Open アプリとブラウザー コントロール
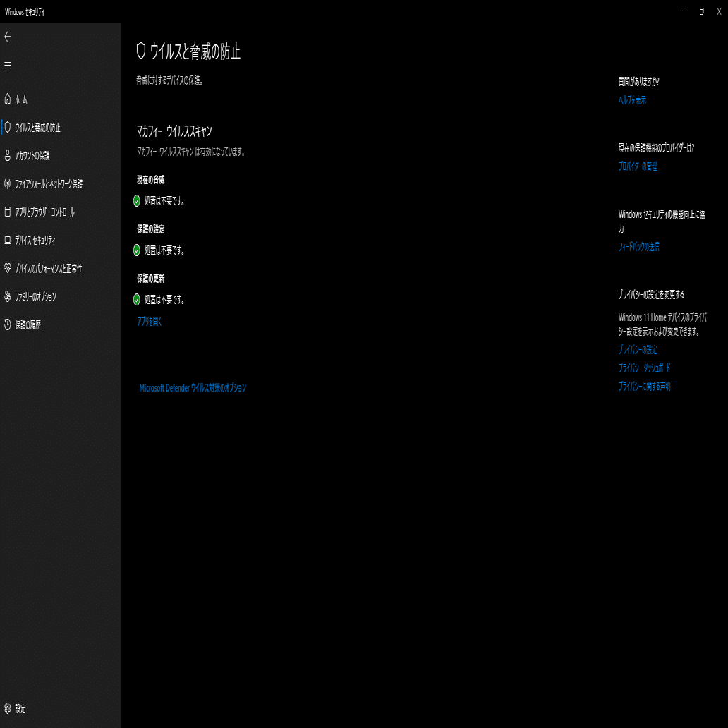The image size is (728, 728). (61, 212)
